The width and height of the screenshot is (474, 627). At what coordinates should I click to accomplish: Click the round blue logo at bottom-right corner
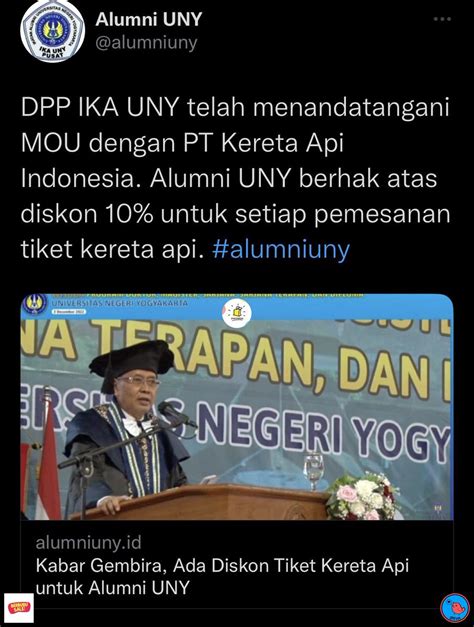coord(454,608)
